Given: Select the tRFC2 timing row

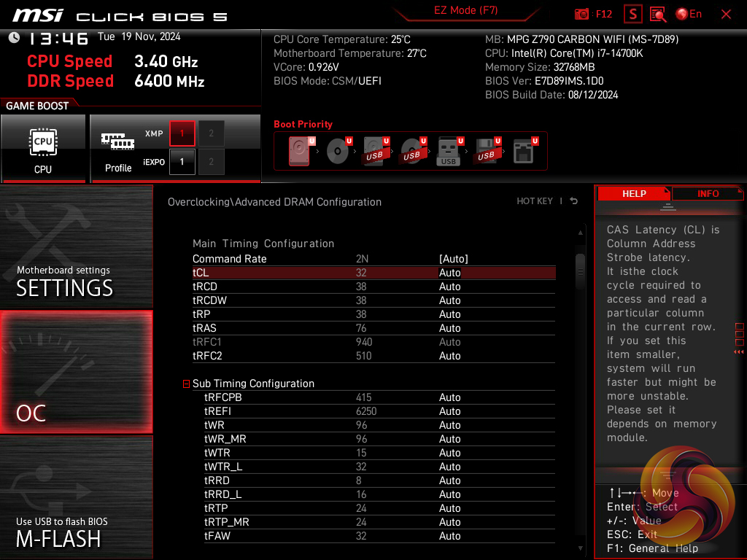Looking at the screenshot, I should (373, 356).
